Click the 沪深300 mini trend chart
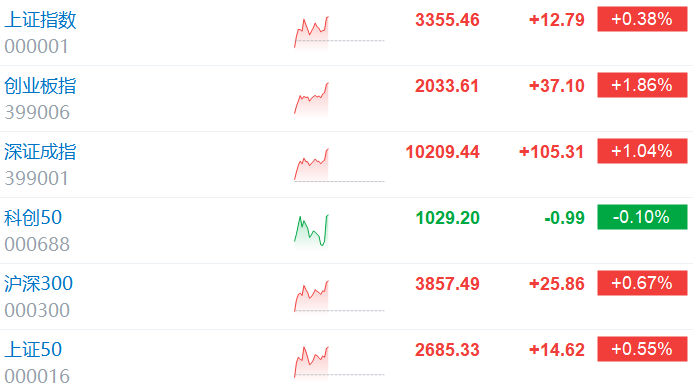The width and height of the screenshot is (693, 391). 339,296
